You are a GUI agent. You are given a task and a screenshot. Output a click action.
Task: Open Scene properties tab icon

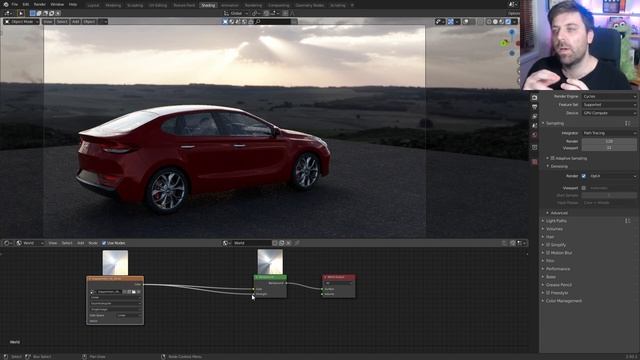[534, 126]
